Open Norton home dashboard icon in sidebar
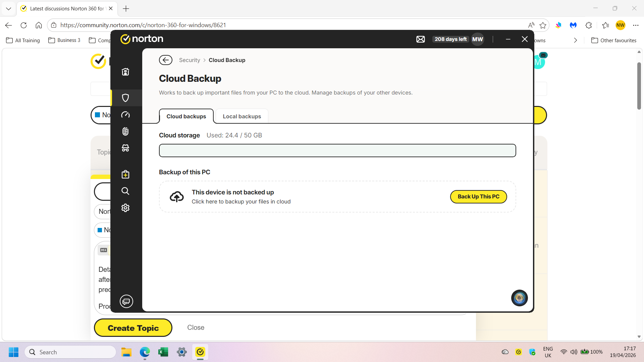This screenshot has height=362, width=644. pos(125,72)
